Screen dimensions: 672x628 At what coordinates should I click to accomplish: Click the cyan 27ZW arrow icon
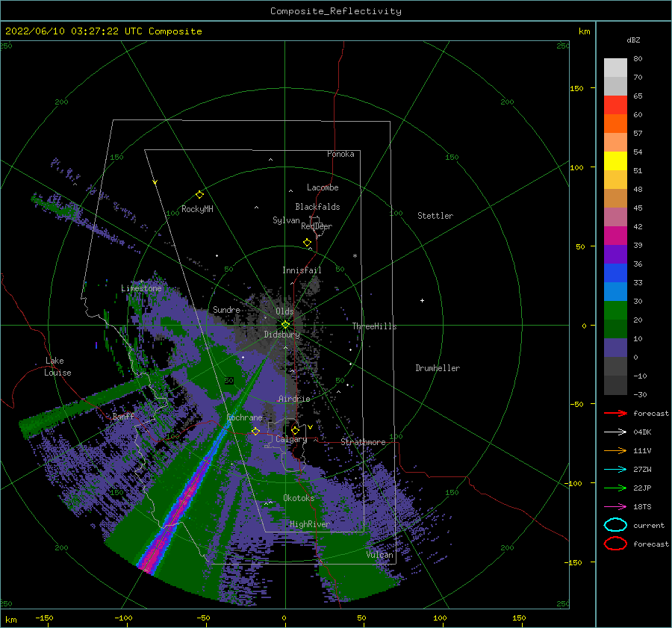(615, 470)
